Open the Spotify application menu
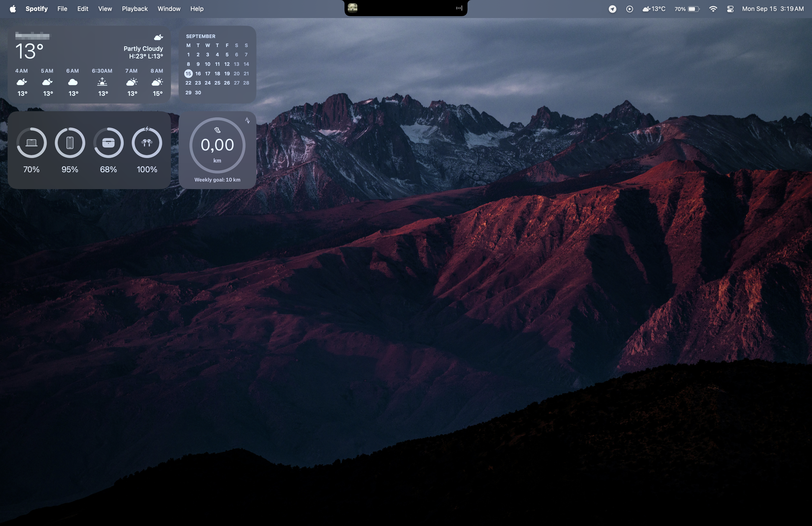Image resolution: width=812 pixels, height=526 pixels. tap(37, 9)
